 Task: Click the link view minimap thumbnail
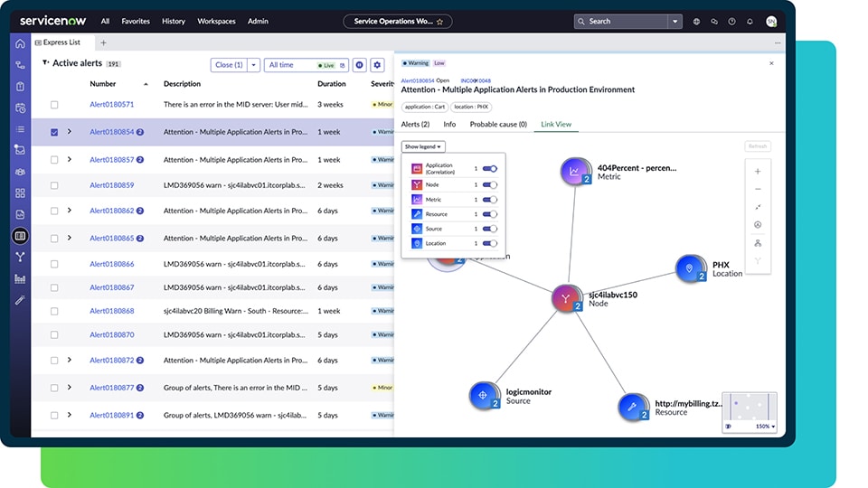pos(749,408)
